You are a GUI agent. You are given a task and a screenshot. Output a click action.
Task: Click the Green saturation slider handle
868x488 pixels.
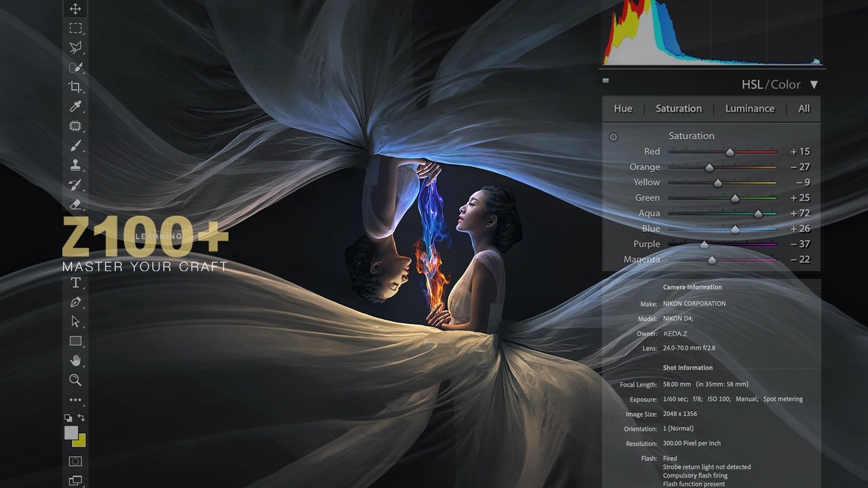click(x=735, y=199)
